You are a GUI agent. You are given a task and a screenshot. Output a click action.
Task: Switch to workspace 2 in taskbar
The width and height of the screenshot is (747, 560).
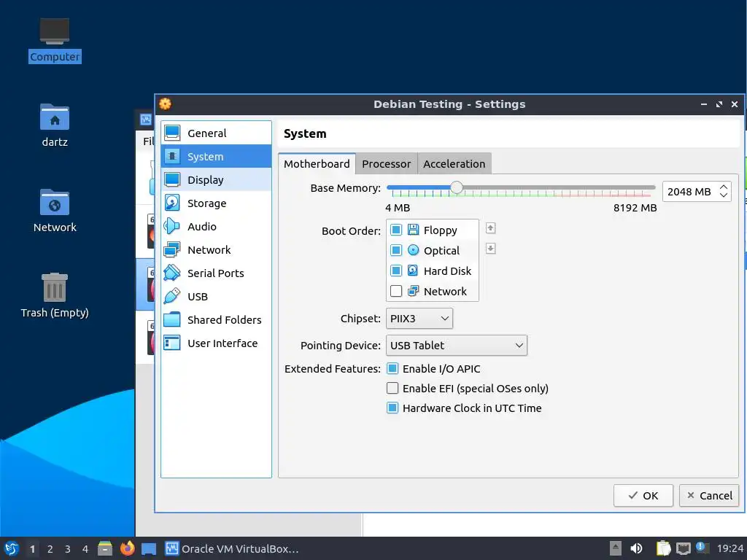(x=50, y=549)
